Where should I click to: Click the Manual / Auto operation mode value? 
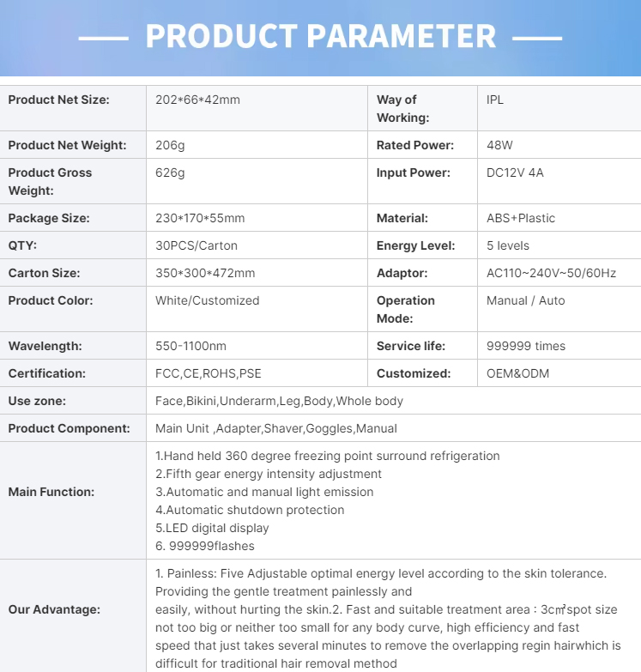click(x=526, y=300)
